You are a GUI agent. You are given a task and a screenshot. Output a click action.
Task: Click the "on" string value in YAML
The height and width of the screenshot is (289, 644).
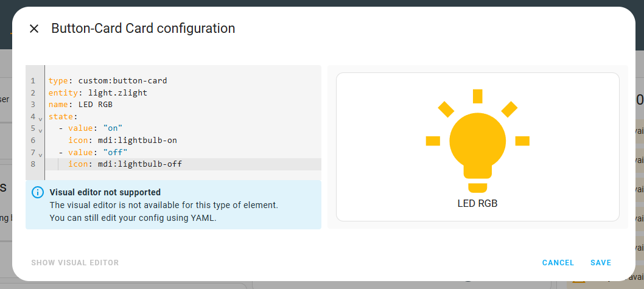pyautogui.click(x=113, y=128)
